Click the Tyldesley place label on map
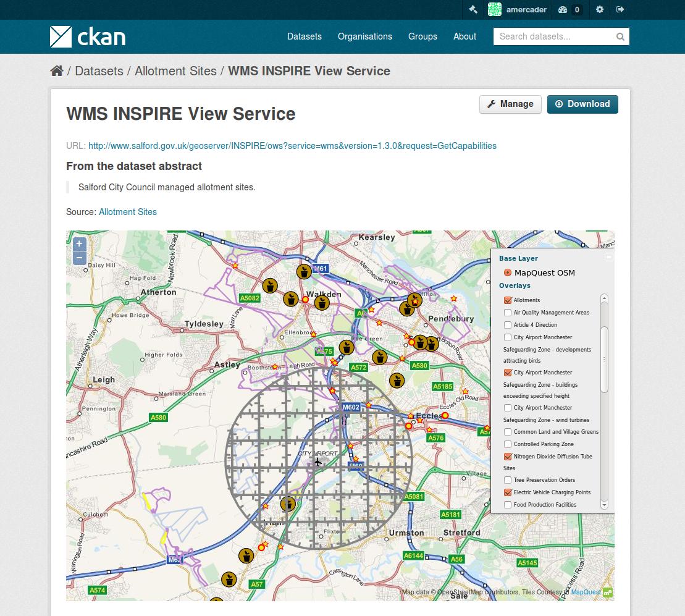Screen dimensions: 685x616 (204, 324)
